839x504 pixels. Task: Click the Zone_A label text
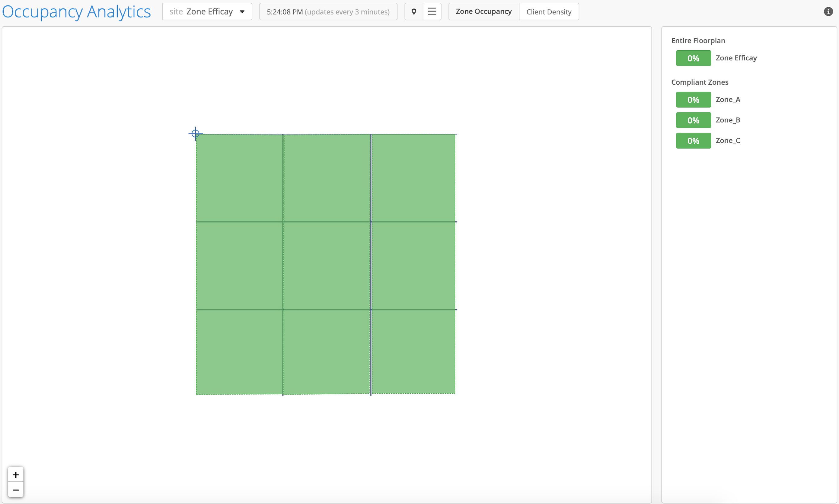click(x=728, y=100)
